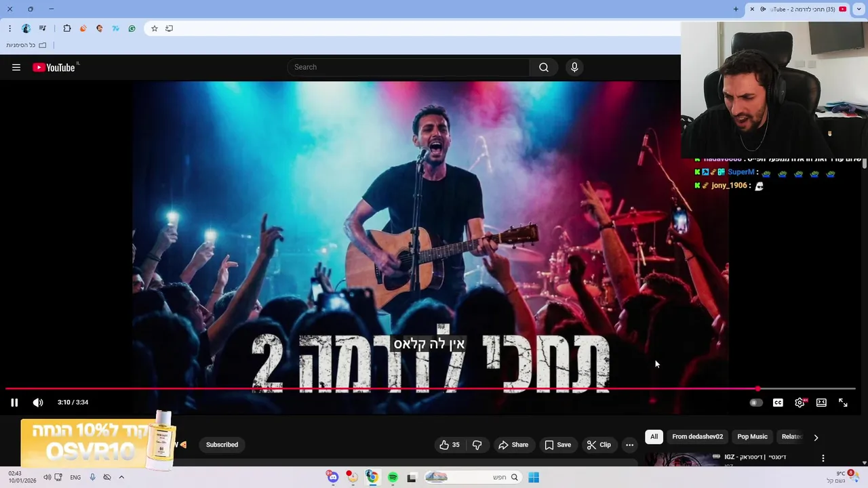Click the search magnifier button
This screenshot has height=488, width=868.
pos(544,67)
